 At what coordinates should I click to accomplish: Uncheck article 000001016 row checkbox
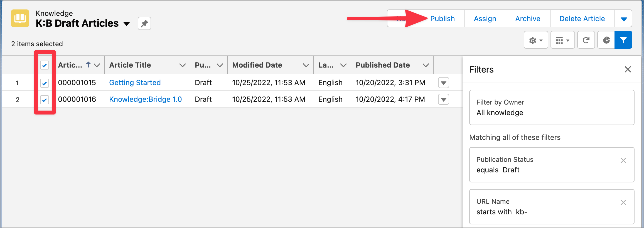coord(45,100)
